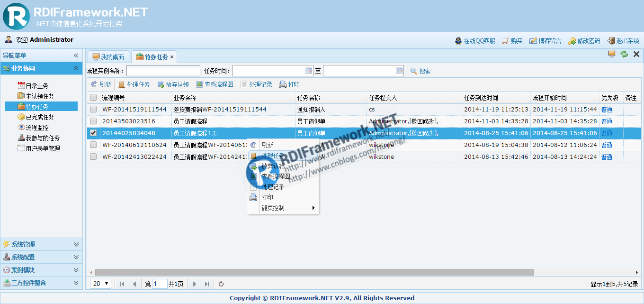
Task: Go to next page in pager
Action: tap(194, 284)
